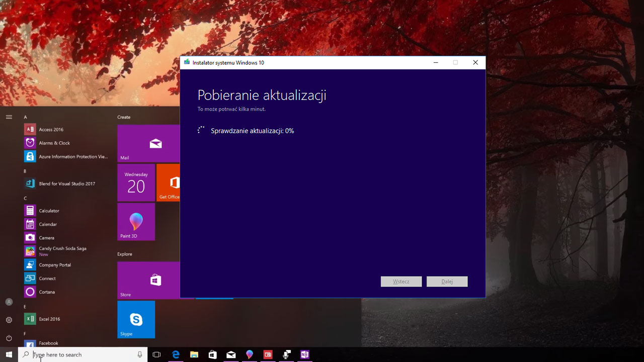Click the Windows Start button
Image resolution: width=644 pixels, height=362 pixels.
click(x=9, y=354)
